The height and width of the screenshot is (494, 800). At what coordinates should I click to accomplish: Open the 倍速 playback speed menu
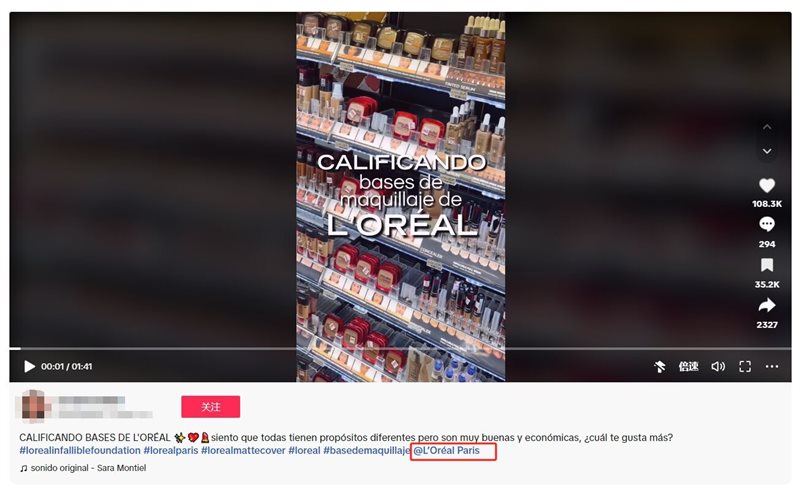(x=688, y=366)
